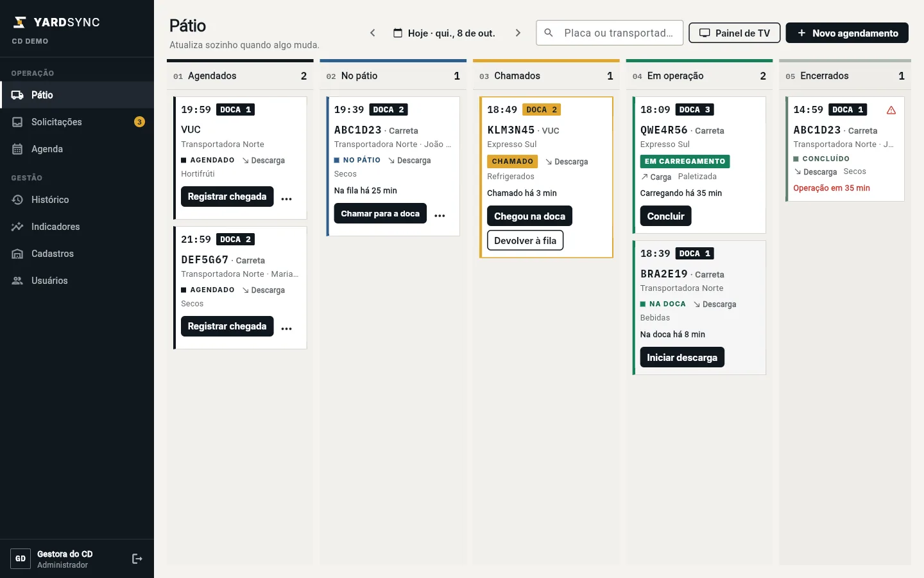Click the Encerrados column header

tap(845, 76)
